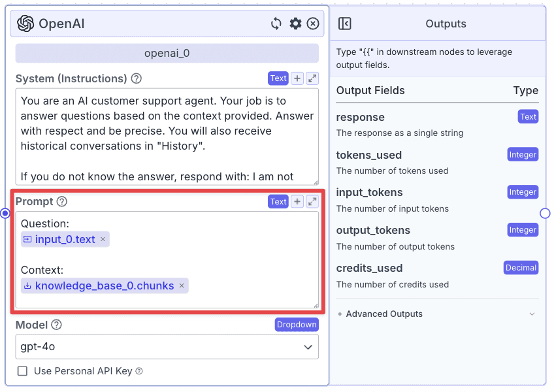
Task: Click the node output connector on right edge
Action: (545, 213)
